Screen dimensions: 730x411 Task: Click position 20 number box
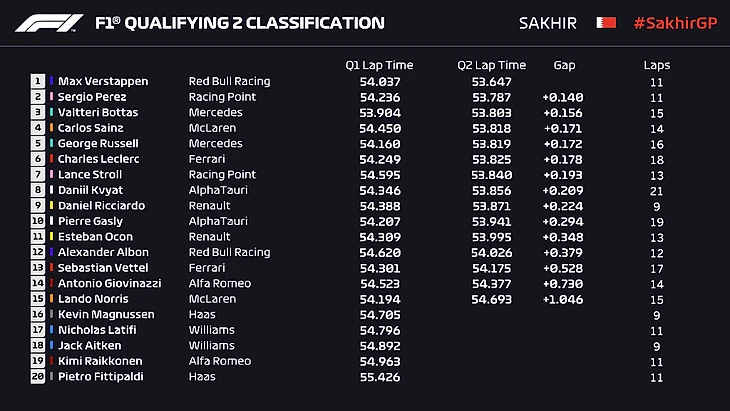click(x=38, y=376)
